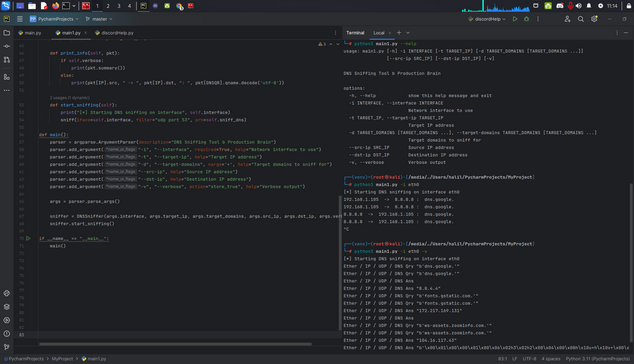Open the Project tool window folder icon
This screenshot has height=364, width=634.
[6, 33]
